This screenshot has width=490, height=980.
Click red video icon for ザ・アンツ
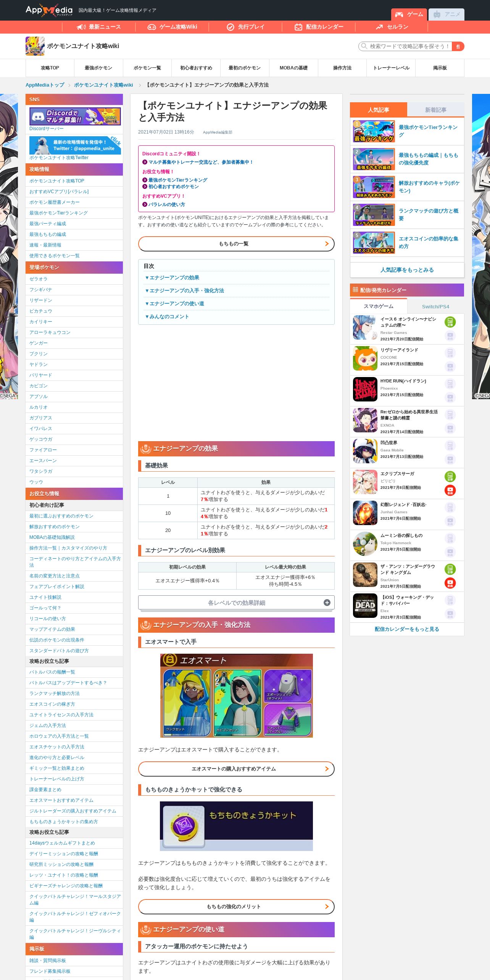click(x=450, y=583)
